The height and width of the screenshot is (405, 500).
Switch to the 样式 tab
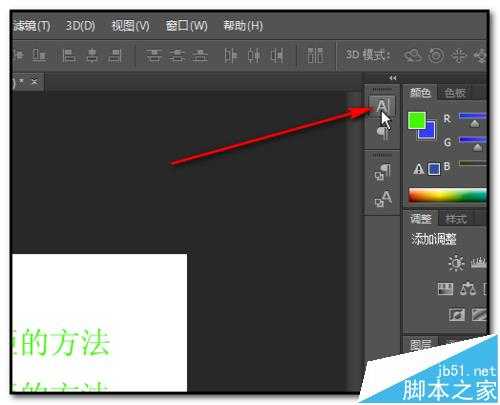(x=456, y=219)
